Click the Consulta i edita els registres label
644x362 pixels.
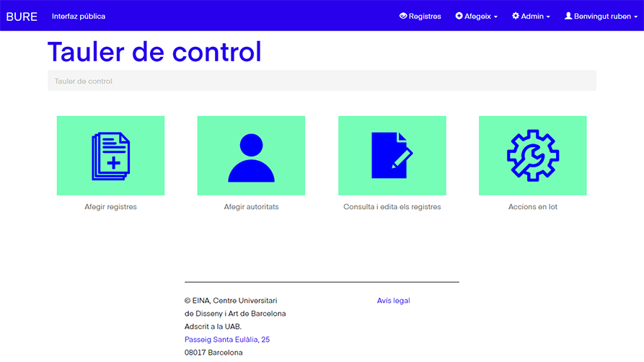coord(392,207)
